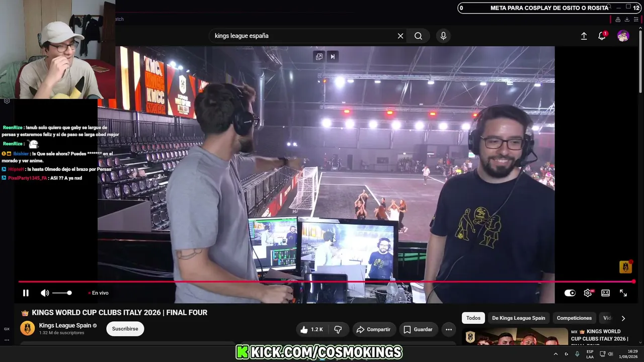The image size is (644, 362).
Task: Start voice search with the microphone
Action: [443, 36]
